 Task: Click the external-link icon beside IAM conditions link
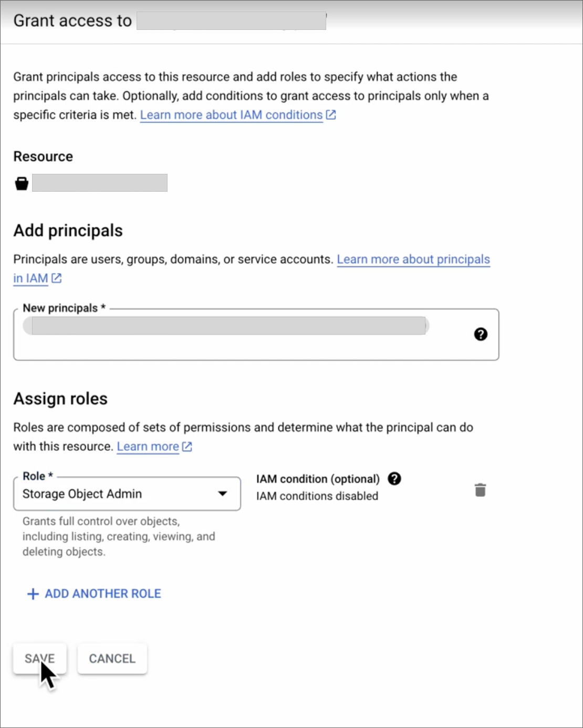[331, 115]
